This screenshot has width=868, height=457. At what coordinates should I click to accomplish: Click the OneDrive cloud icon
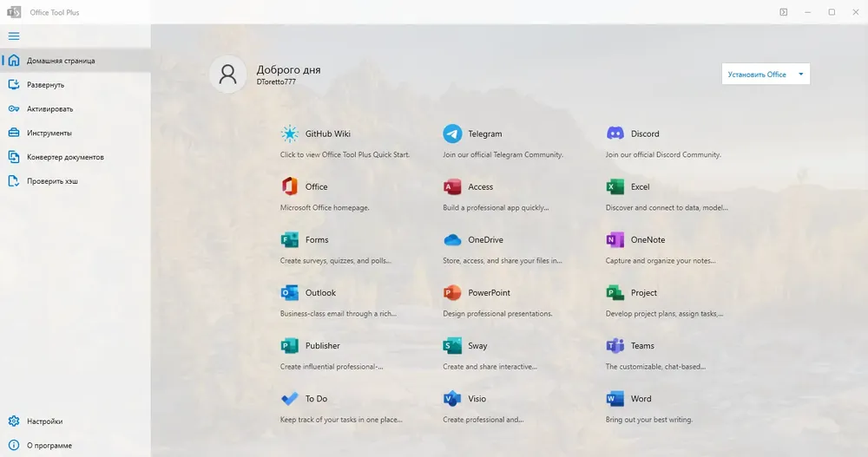452,239
